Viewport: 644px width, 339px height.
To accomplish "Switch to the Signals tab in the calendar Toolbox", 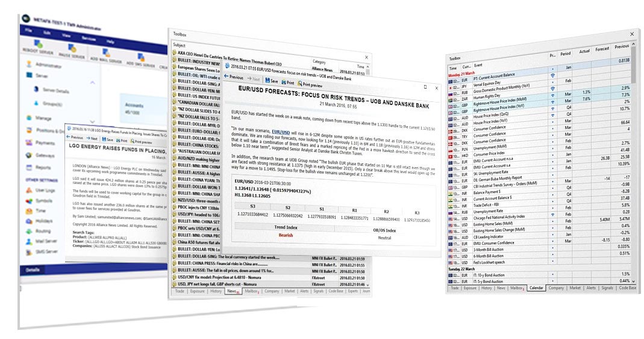I will [x=607, y=288].
